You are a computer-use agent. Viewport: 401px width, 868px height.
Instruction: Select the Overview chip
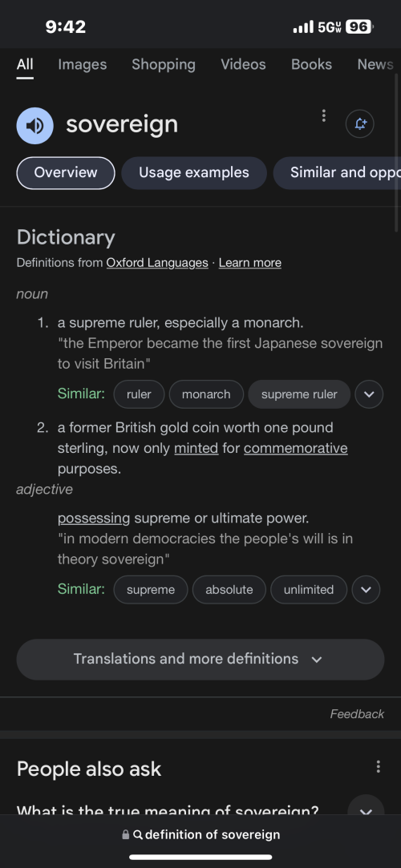pos(66,172)
